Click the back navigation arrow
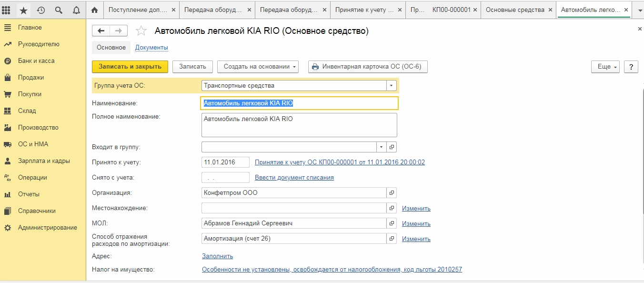The height and width of the screenshot is (283, 644). [101, 31]
